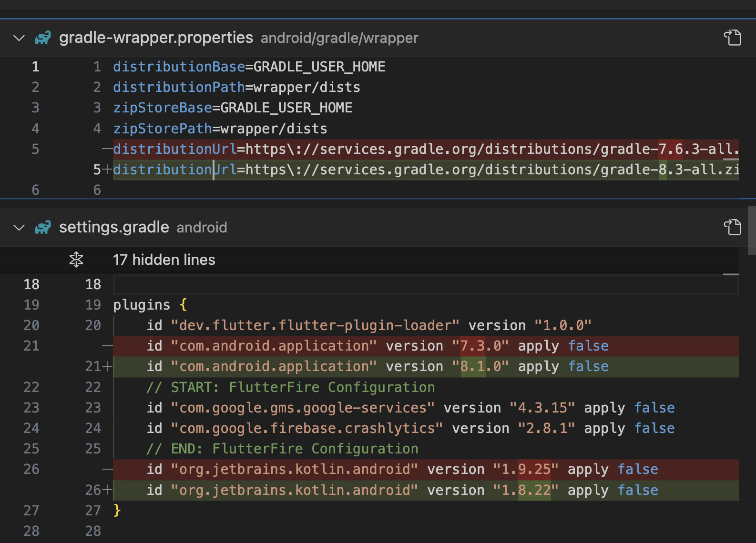Select removed distributionUrl line with gradle-7.6.3
The image size is (756, 543).
point(426,149)
